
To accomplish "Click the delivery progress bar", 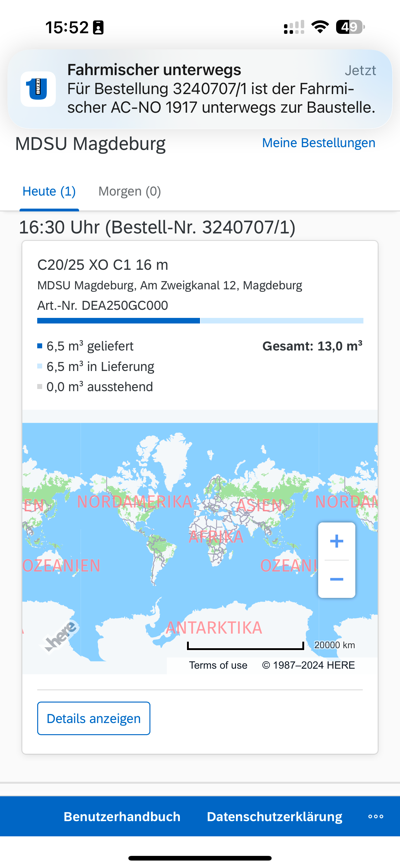I will coord(200,320).
